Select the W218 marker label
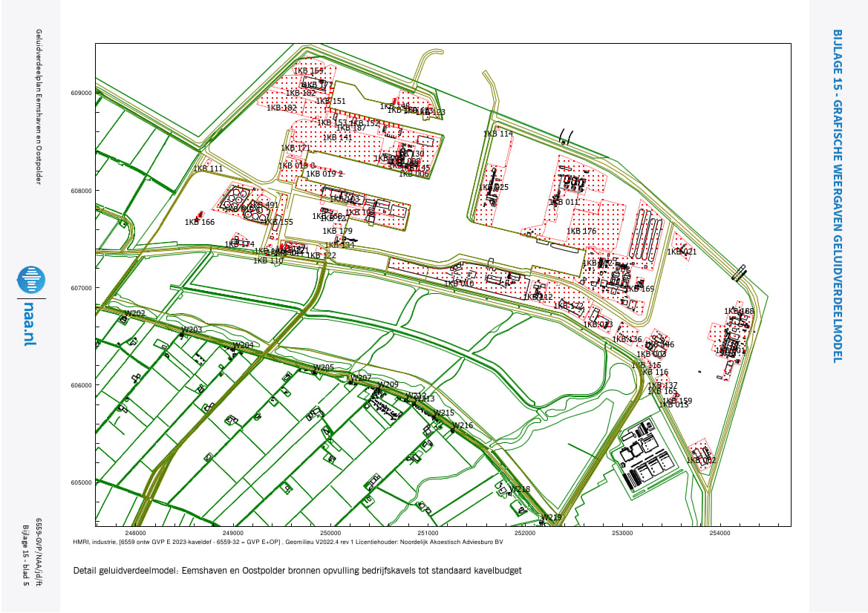Viewport: 868px width, 613px height. 520,490
